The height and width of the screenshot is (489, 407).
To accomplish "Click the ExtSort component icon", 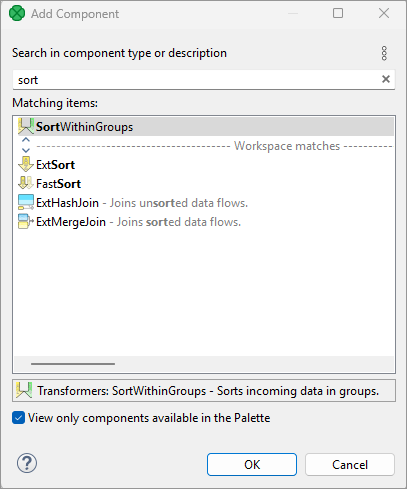I will tap(26, 165).
